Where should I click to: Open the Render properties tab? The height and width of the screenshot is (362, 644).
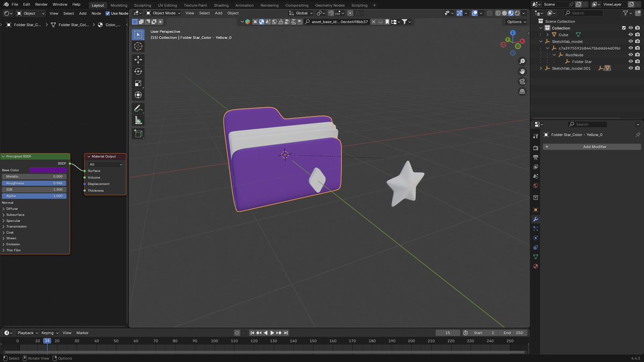[x=536, y=147]
